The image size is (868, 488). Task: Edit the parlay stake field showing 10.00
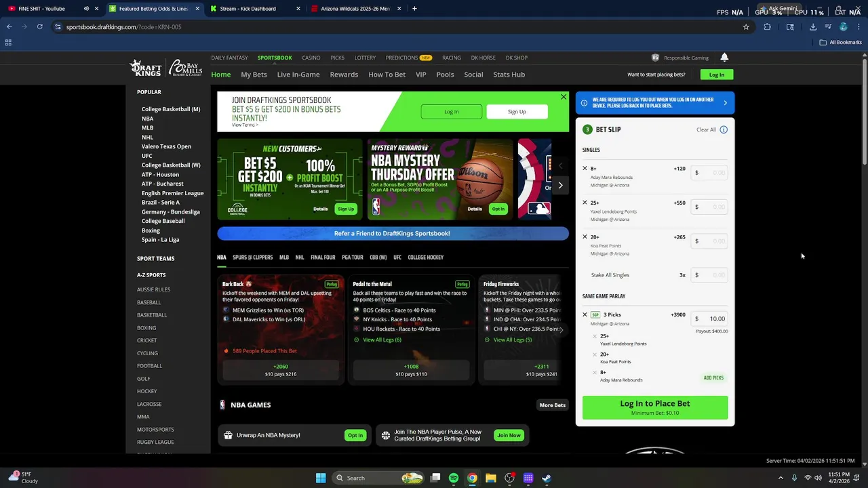(x=709, y=319)
